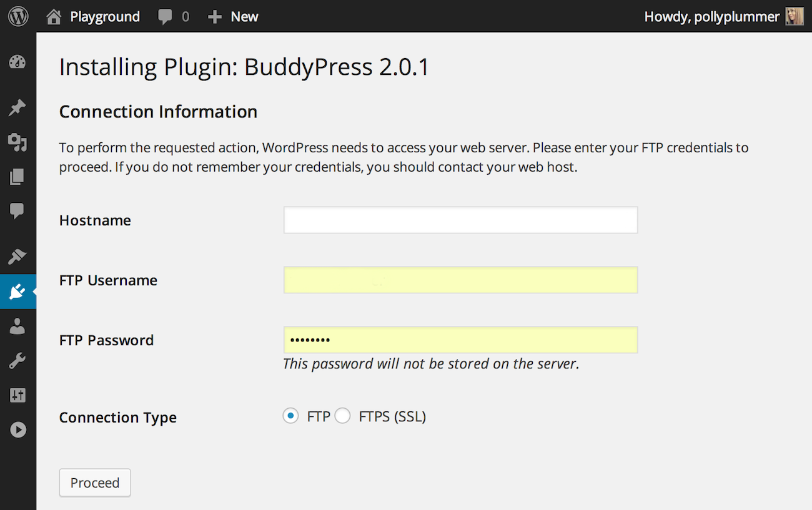812x510 pixels.
Task: Click the collapse menu arrow icon
Action: (x=17, y=429)
